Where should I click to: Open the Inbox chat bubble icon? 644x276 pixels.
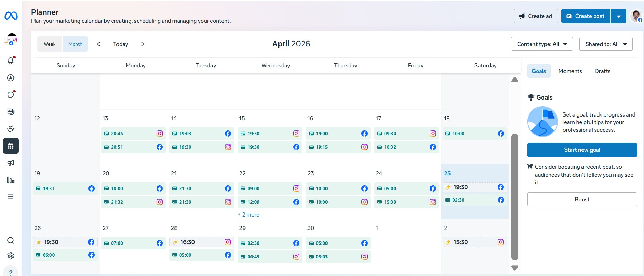click(11, 94)
